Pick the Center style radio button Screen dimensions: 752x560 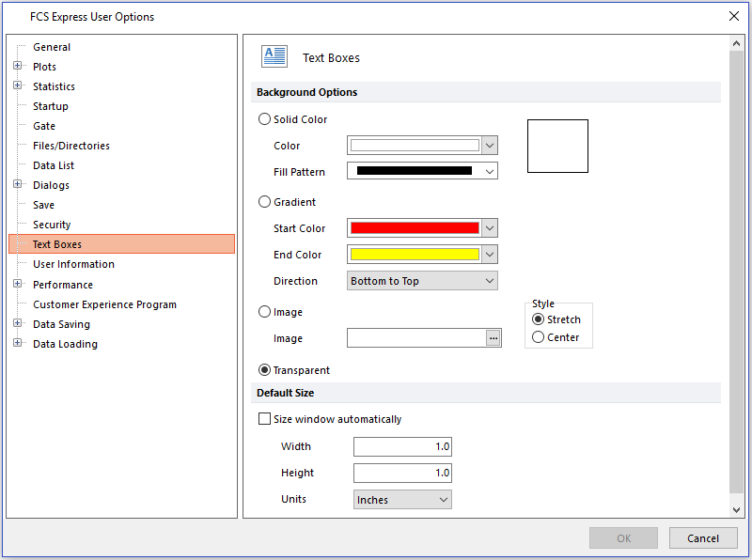point(538,337)
